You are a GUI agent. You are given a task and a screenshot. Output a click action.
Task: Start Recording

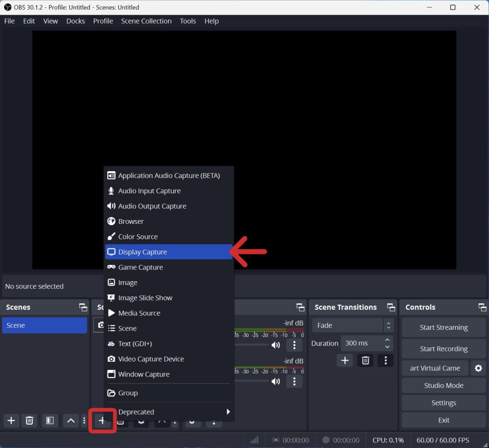coord(443,349)
